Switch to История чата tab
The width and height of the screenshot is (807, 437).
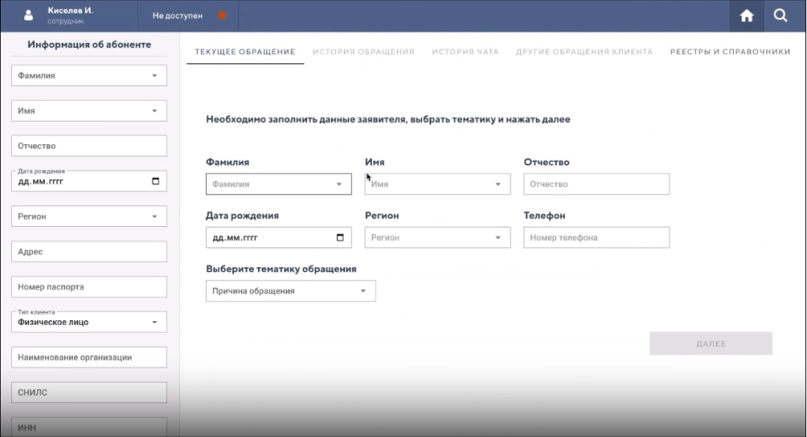(465, 52)
